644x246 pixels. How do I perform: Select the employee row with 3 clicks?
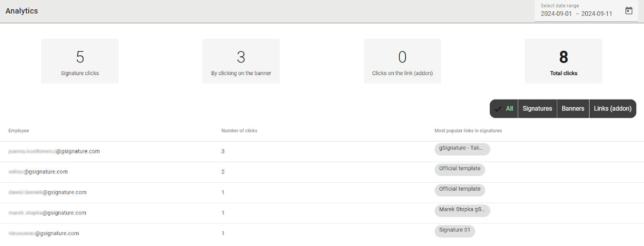322,152
